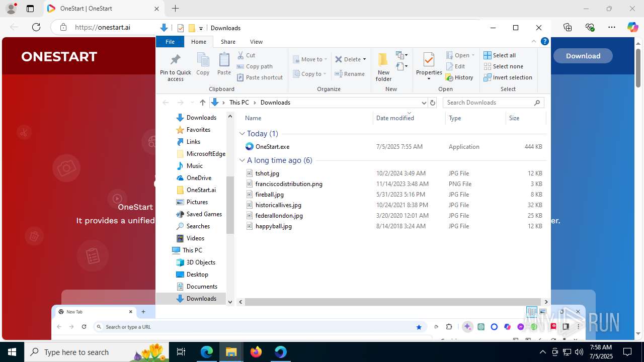The image size is (644, 362).
Task: Select the OneStart Edge tab
Action: (103, 9)
